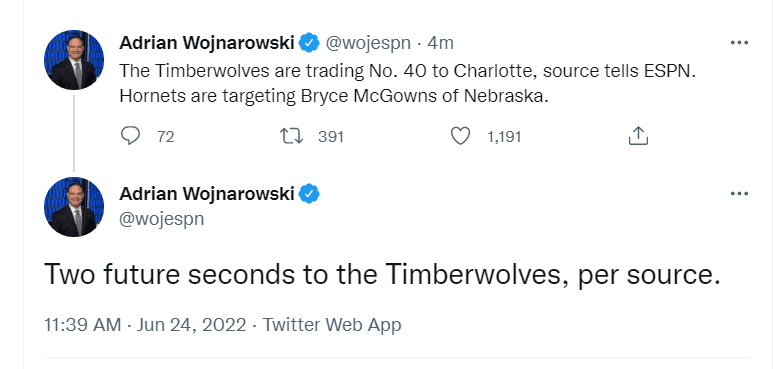Click the 11:39 AM · Jun 24, 2022 timestamp

145,325
